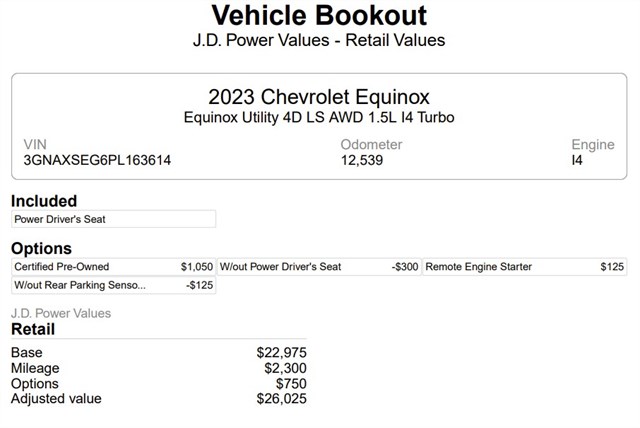Select the Mileage adjustment $2,300
Viewport: 640px width, 428px height.
[x=285, y=368]
